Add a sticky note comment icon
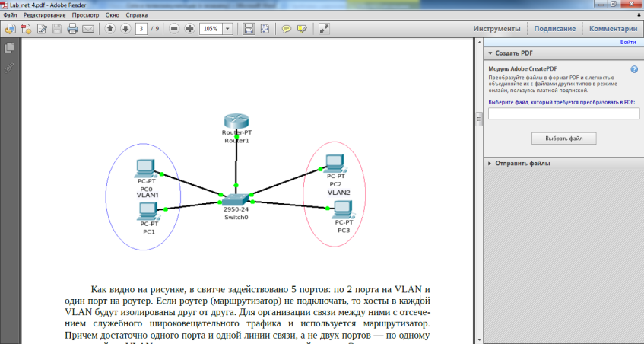 (287, 29)
